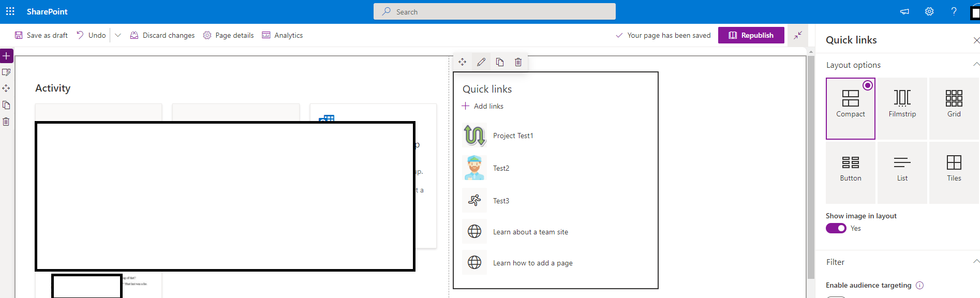Open Learn about a team site link
Image resolution: width=980 pixels, height=298 pixels.
coord(530,232)
